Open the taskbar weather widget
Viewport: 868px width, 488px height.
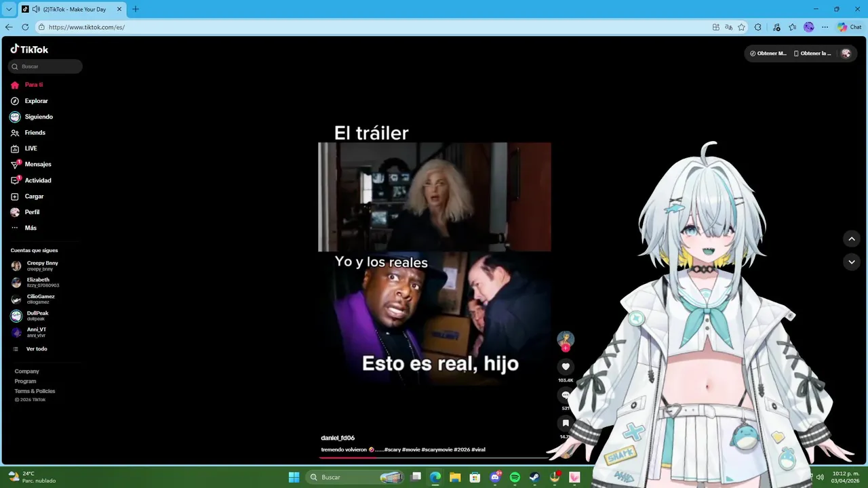32,477
